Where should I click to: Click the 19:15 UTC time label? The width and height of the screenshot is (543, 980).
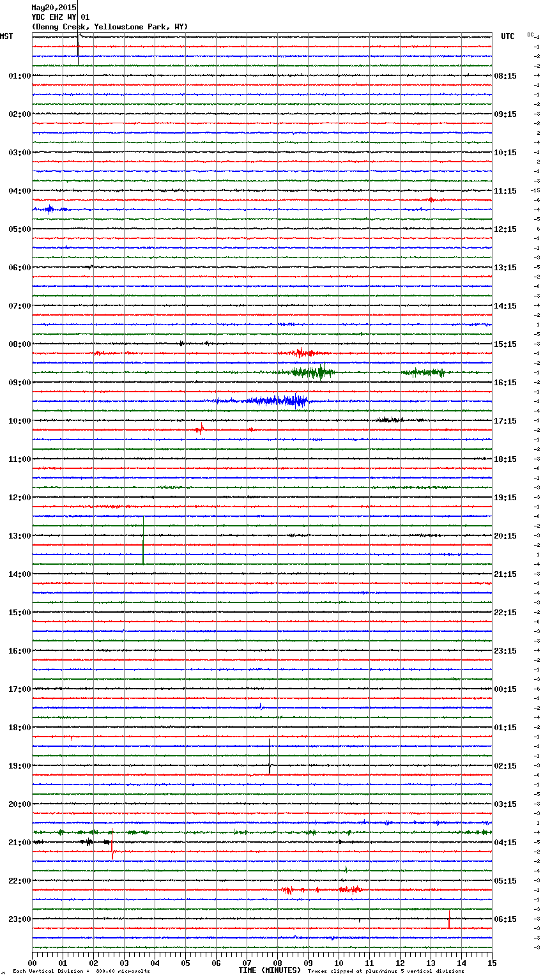(x=505, y=498)
